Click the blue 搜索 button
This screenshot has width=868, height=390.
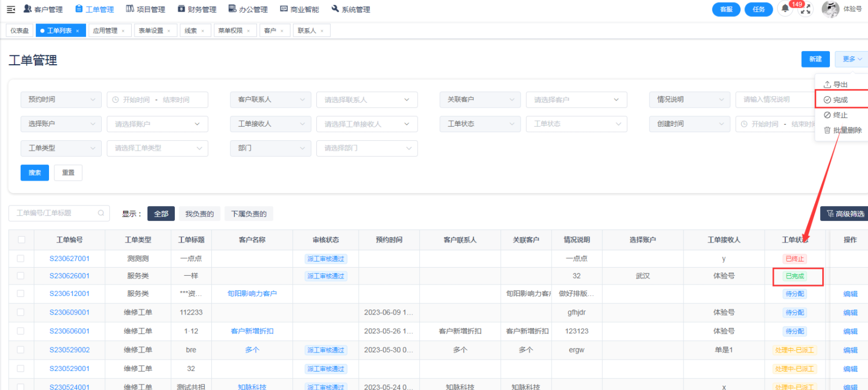(x=35, y=172)
